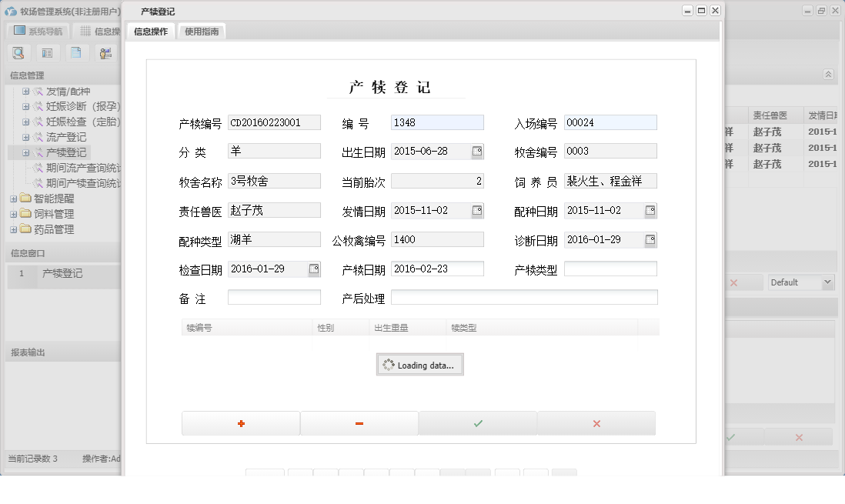Open the 诊断日期 calendar picker icon

point(649,239)
